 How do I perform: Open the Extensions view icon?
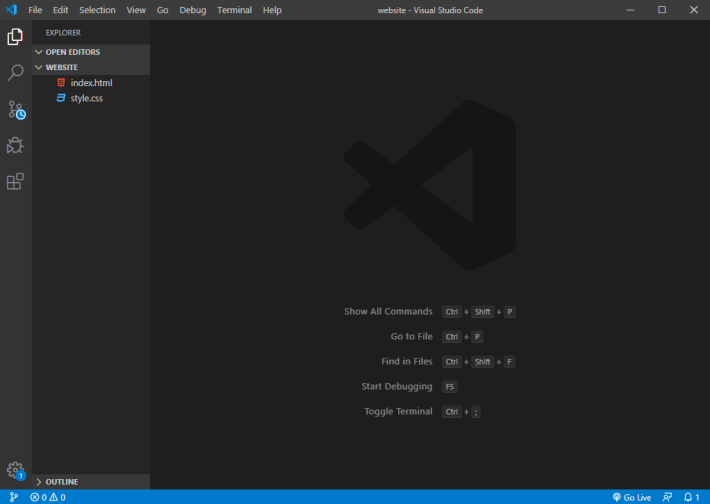click(15, 182)
